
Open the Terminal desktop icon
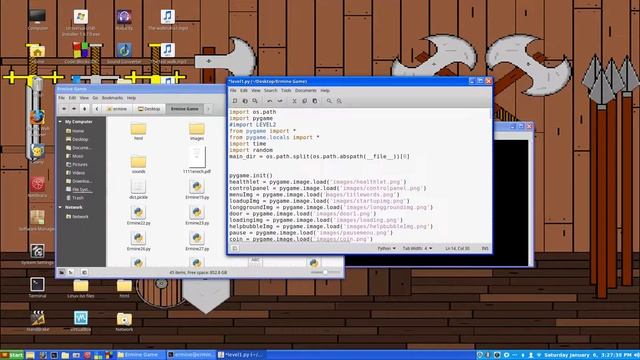point(37,287)
